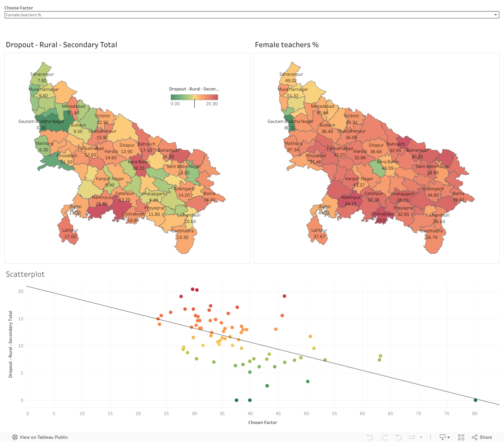Select zero-dropout scatter point above x-axis 40
This screenshot has width=504, height=442.
(250, 400)
